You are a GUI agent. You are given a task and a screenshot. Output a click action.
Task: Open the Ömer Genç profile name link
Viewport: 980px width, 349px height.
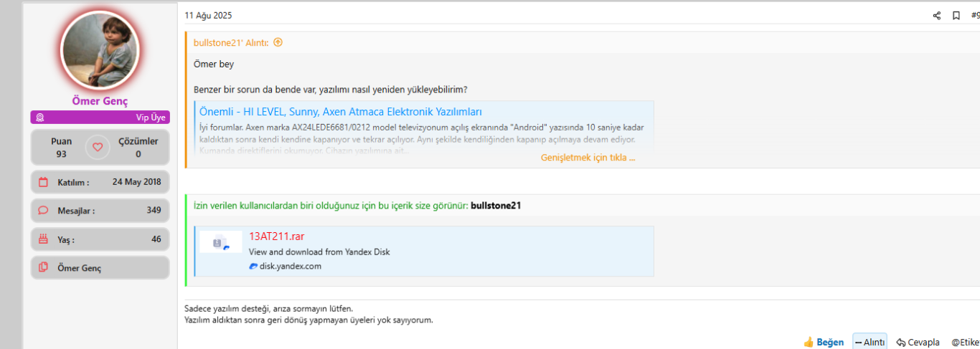pyautogui.click(x=100, y=101)
